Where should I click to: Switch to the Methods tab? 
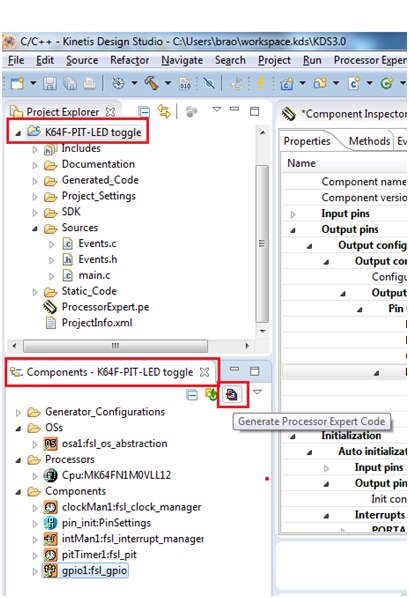[x=369, y=141]
